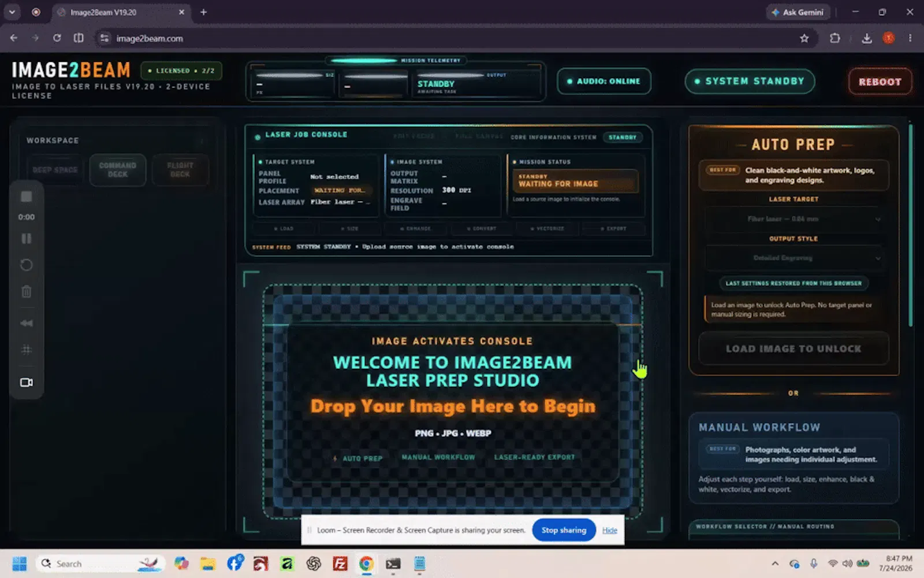Select the Flight Deck workspace theme
This screenshot has width=924, height=578.
[180, 170]
